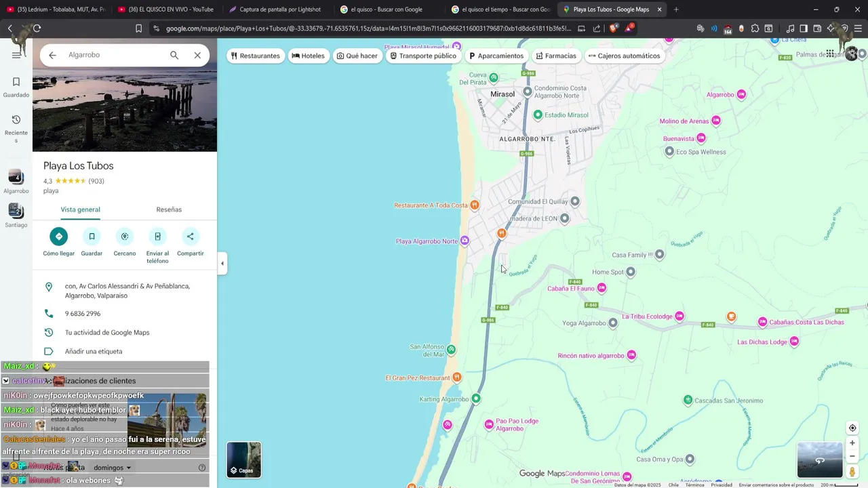868x488 pixels.
Task: Select Cascadas San Jeronimo marker
Action: (688, 400)
